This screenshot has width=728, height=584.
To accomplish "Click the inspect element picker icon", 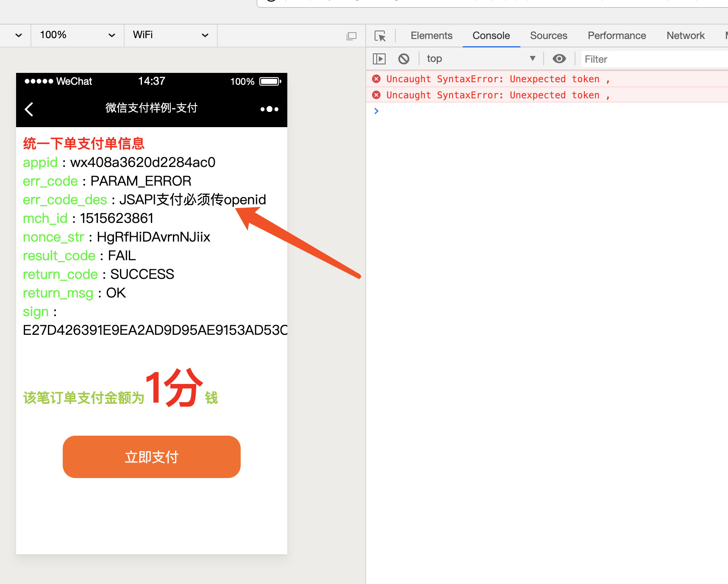I will 380,36.
